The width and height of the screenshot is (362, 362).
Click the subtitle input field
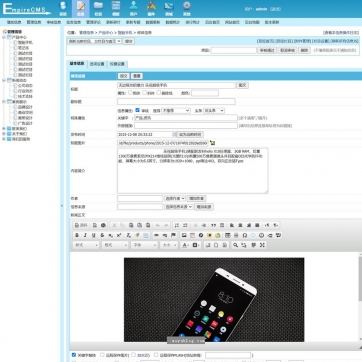[176, 101]
